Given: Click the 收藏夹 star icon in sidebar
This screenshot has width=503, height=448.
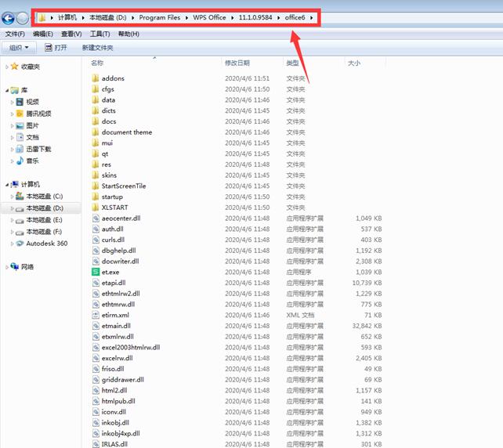Looking at the screenshot, I should point(15,67).
